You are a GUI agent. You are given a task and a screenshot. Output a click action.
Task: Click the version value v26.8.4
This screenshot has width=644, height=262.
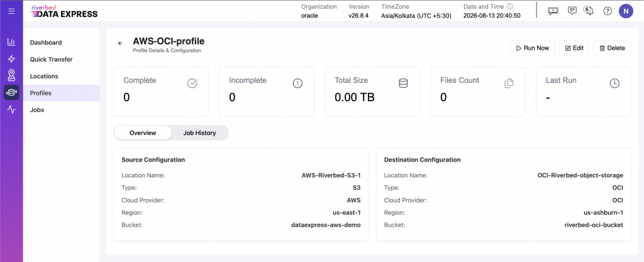359,16
